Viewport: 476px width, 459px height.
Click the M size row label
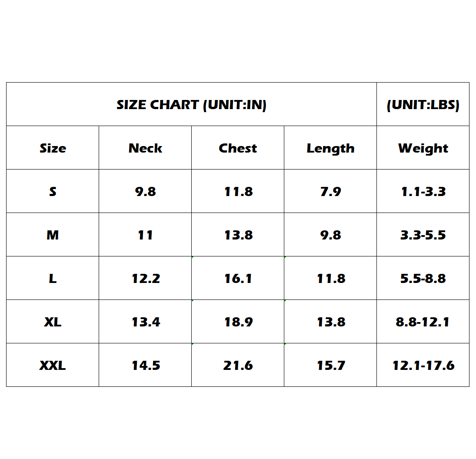(53, 235)
